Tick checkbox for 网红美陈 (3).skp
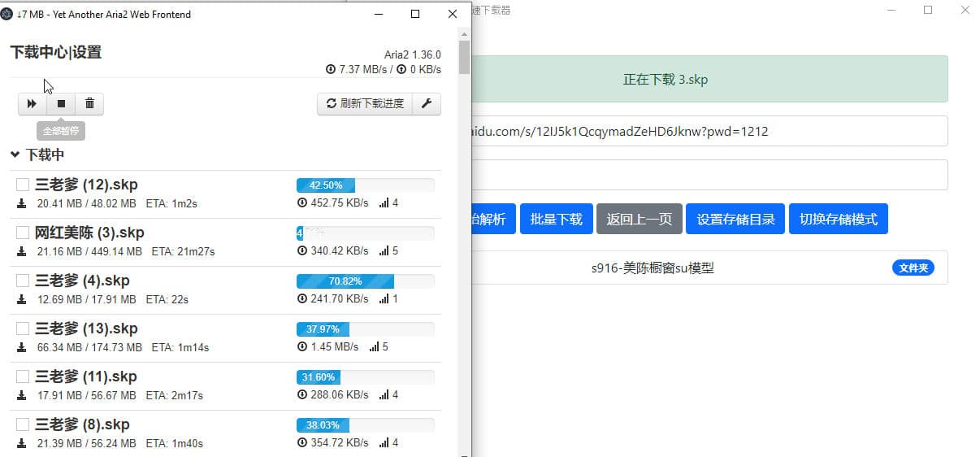 click(x=23, y=233)
